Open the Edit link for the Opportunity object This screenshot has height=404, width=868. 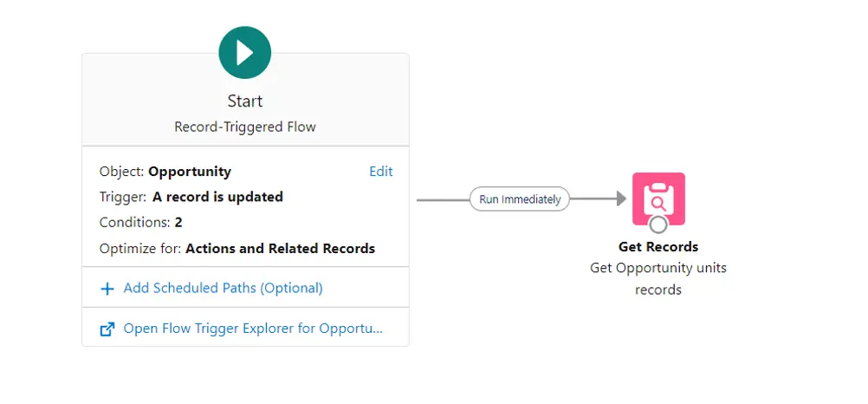(381, 171)
